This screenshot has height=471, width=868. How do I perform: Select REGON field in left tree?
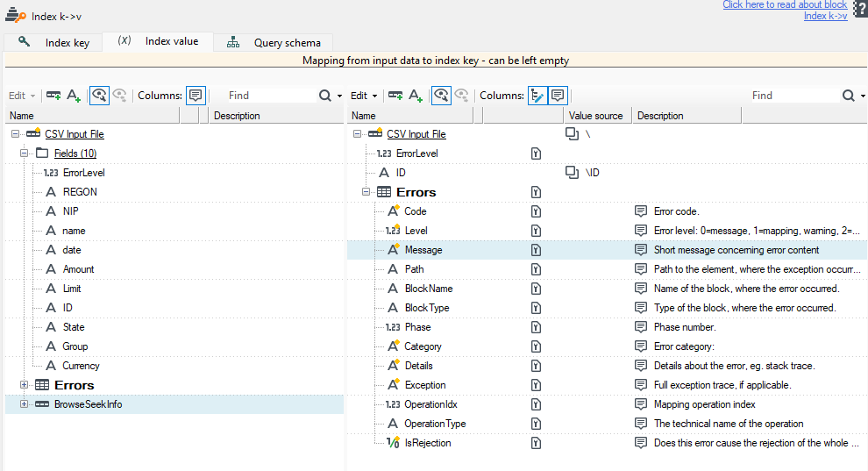pos(80,192)
